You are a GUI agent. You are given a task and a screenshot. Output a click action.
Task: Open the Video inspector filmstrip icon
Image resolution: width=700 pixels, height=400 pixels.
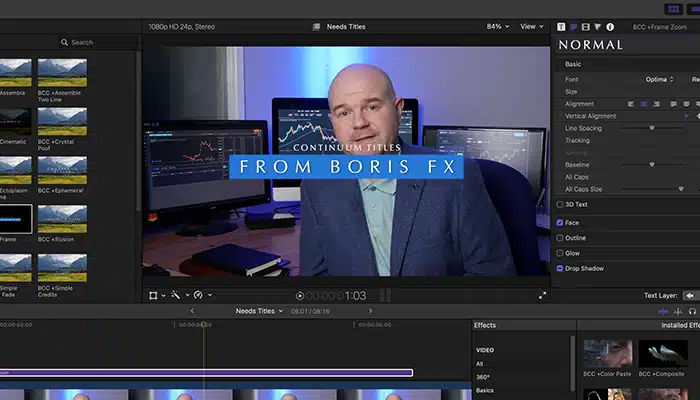(586, 27)
